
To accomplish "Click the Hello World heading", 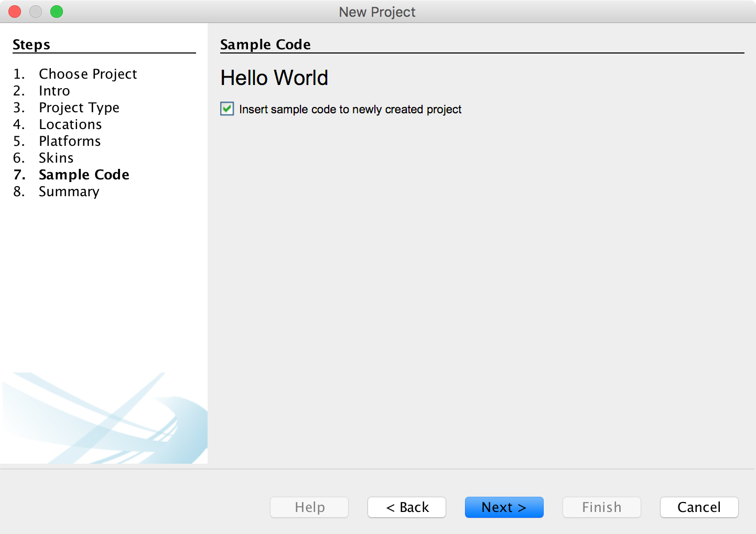I will 274,78.
